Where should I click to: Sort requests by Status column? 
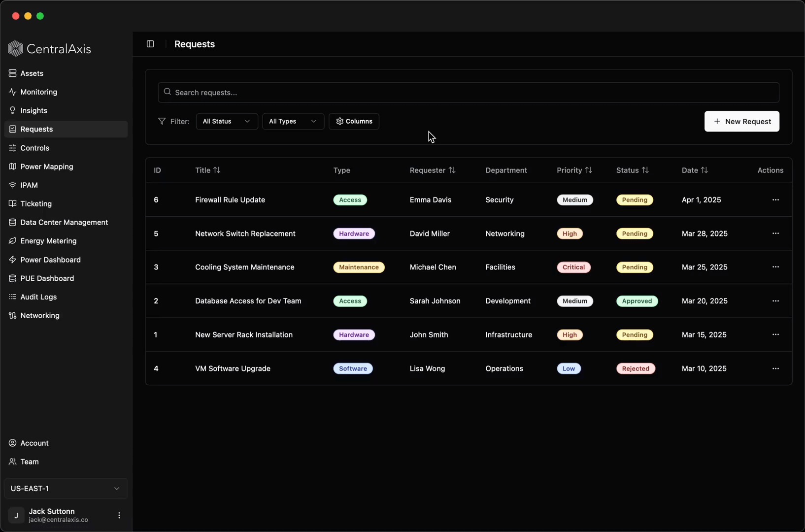(x=645, y=170)
